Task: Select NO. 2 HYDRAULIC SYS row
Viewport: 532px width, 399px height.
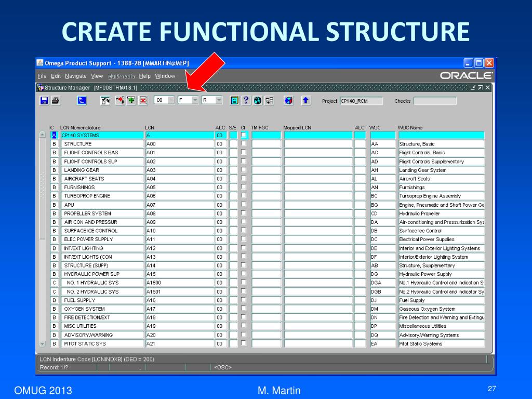Action: coord(102,291)
